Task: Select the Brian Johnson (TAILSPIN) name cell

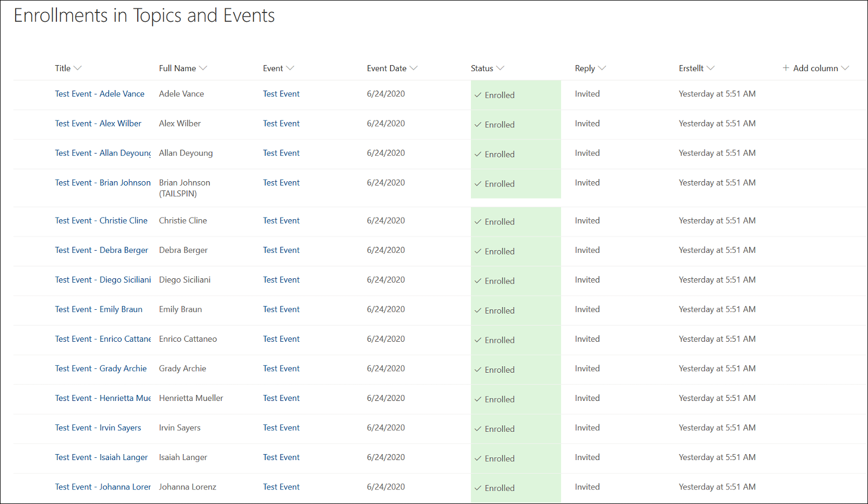Action: click(184, 188)
